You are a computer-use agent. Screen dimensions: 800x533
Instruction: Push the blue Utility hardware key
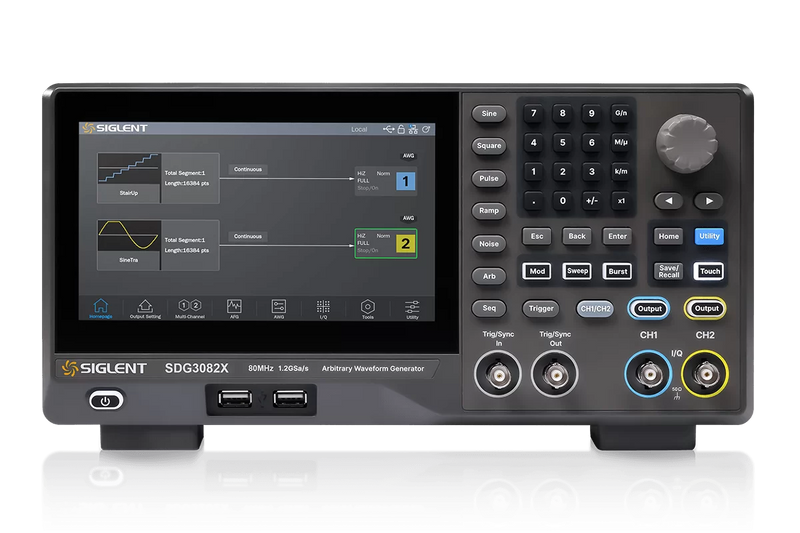click(709, 236)
